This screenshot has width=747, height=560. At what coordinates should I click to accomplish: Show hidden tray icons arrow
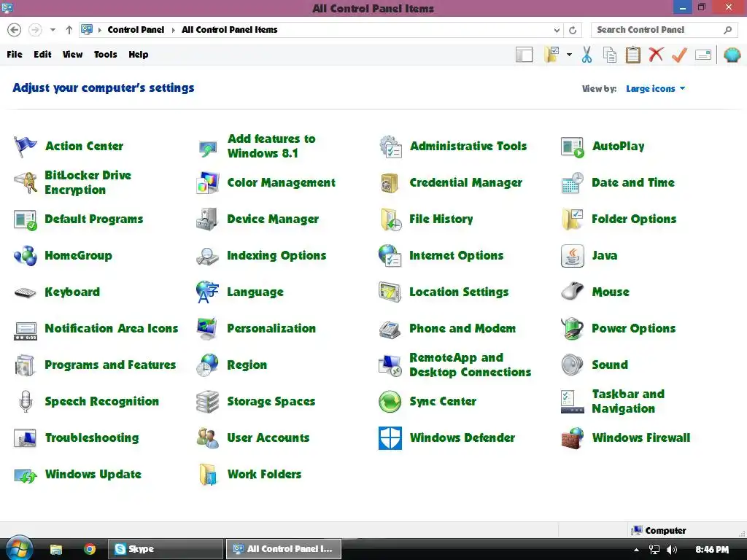tap(636, 550)
